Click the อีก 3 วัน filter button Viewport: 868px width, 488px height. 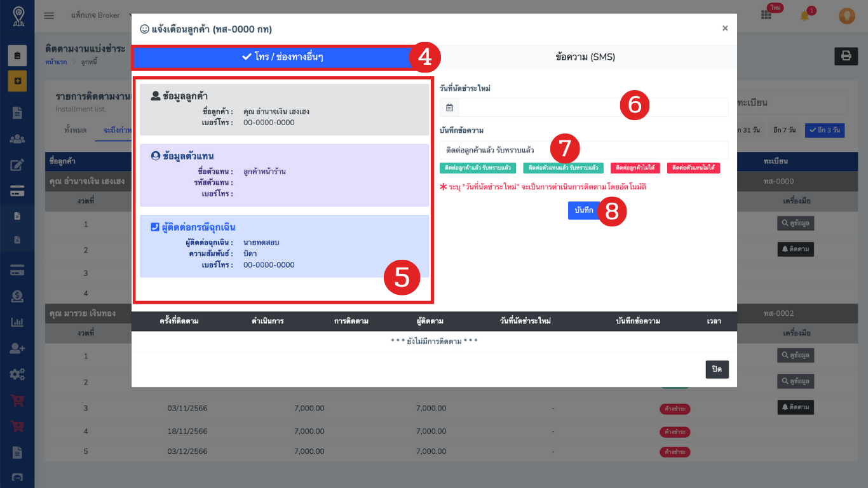825,130
